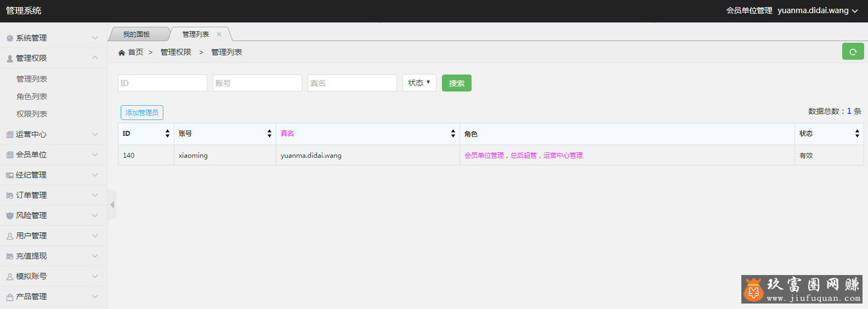Click the icon beside 会员单位
The image size is (868, 309).
10,155
